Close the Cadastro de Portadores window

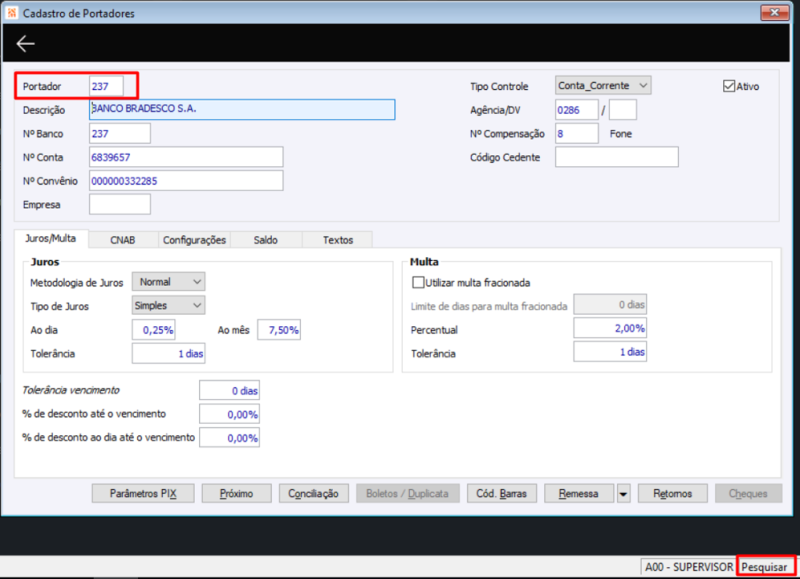pos(774,12)
